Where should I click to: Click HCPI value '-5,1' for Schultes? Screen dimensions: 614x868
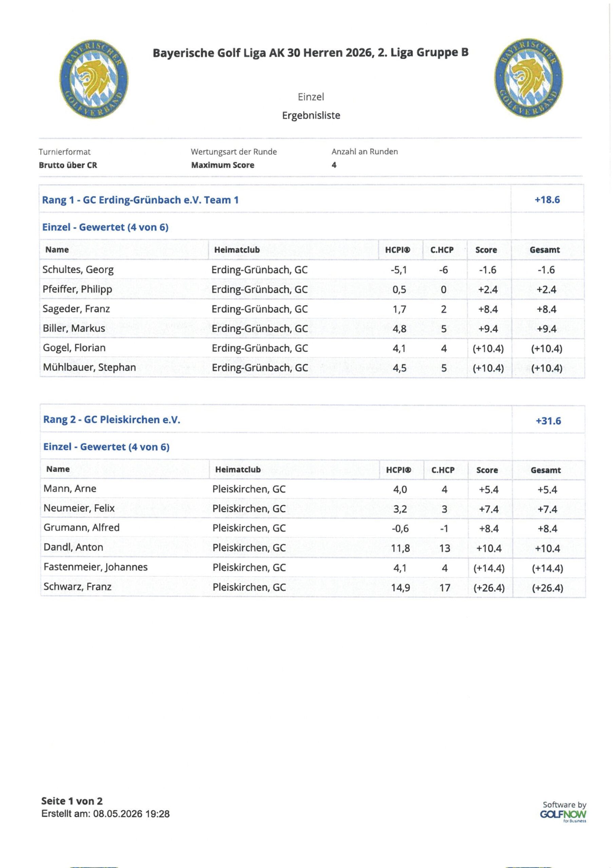point(399,270)
